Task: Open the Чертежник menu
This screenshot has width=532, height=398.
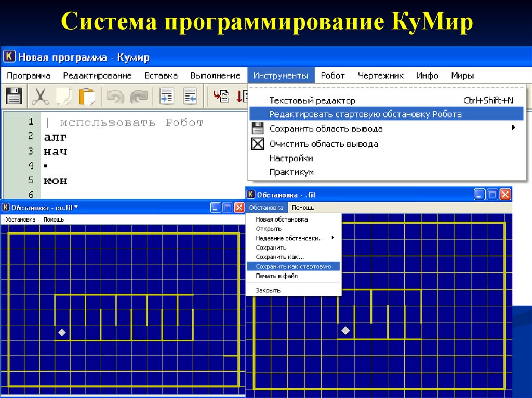Action: tap(381, 75)
